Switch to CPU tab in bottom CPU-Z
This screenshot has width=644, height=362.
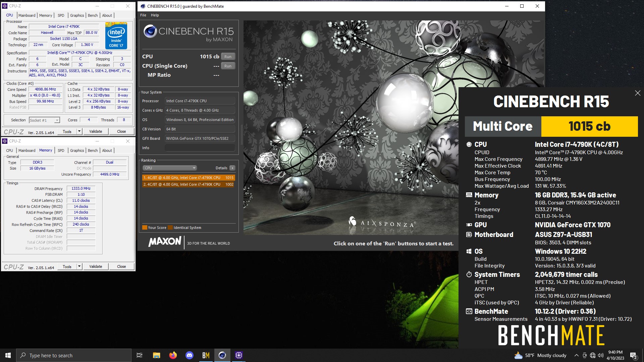click(x=10, y=150)
